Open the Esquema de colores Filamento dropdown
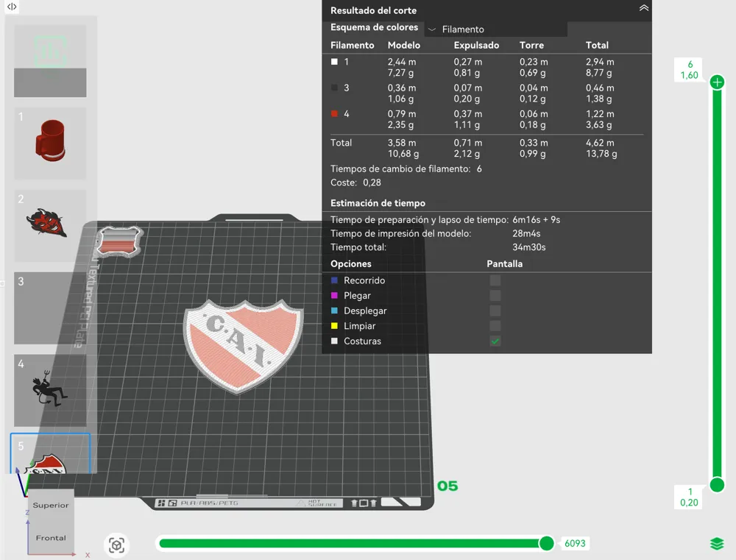Screen dimensions: 736x560 click(x=495, y=29)
